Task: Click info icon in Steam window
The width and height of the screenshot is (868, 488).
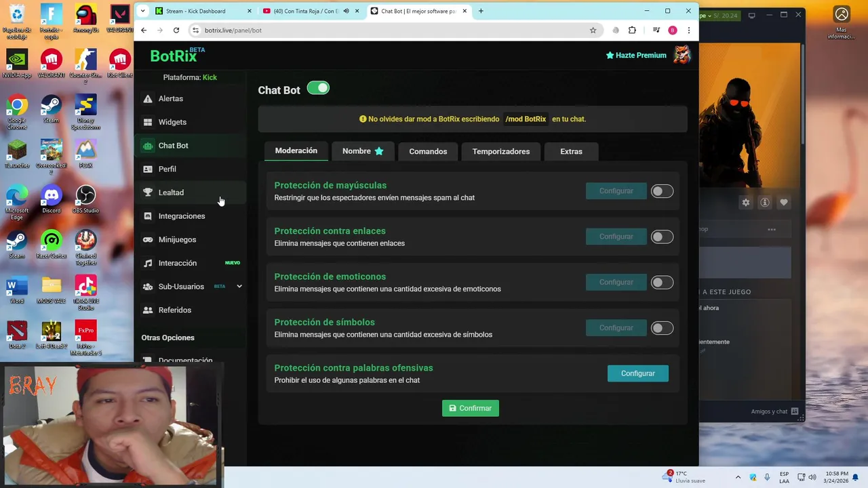Action: tap(765, 203)
